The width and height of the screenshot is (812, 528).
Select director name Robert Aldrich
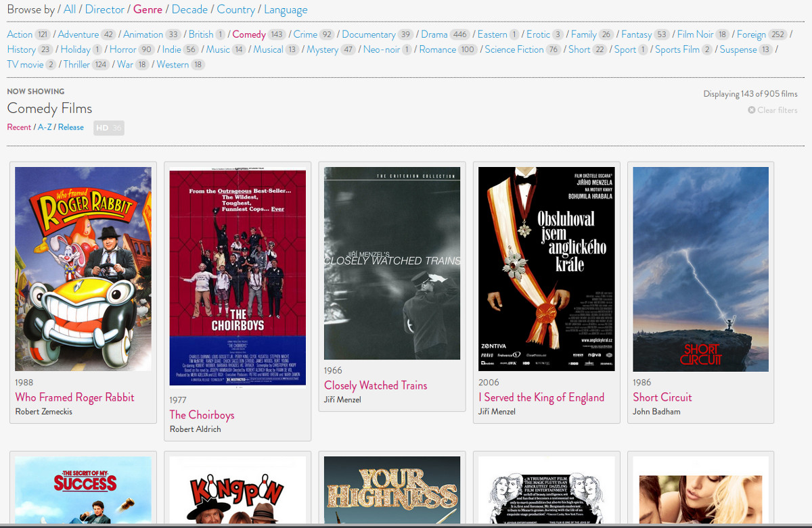pyautogui.click(x=195, y=429)
